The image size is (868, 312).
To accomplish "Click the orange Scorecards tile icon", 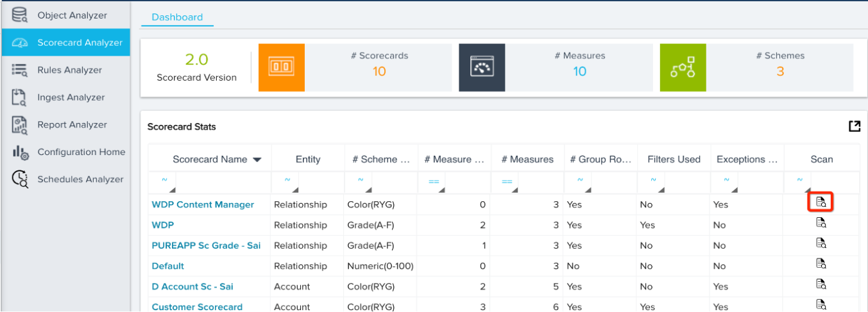I will point(281,67).
